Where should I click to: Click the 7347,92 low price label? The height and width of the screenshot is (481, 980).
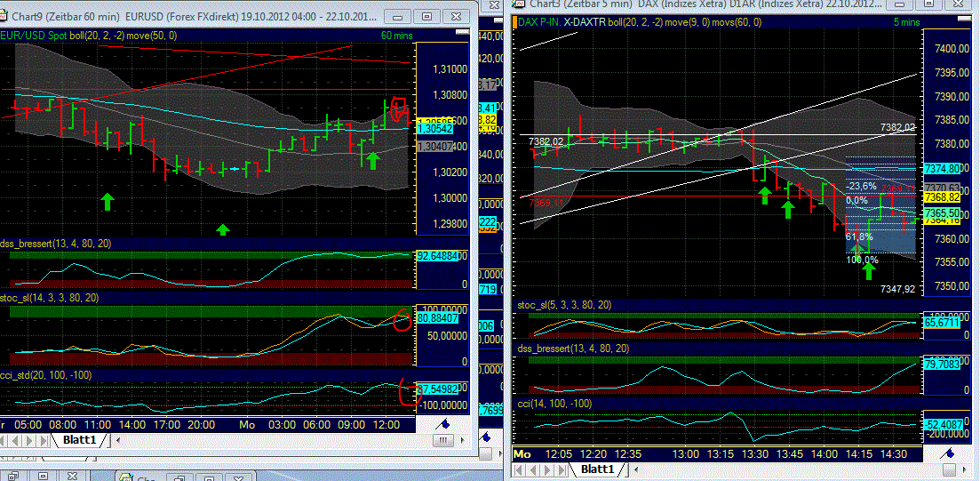click(897, 289)
